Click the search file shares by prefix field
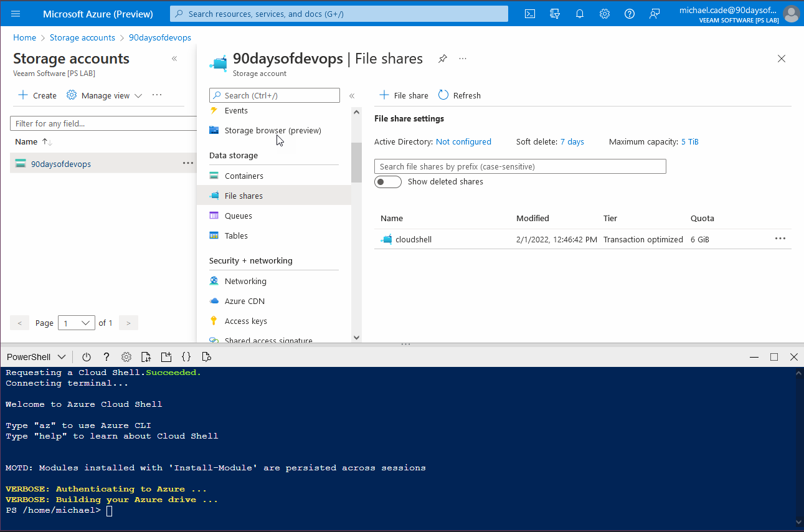 tap(520, 166)
